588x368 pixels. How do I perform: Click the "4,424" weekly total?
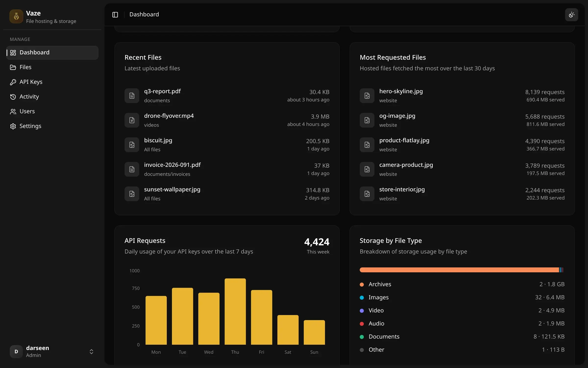click(317, 242)
